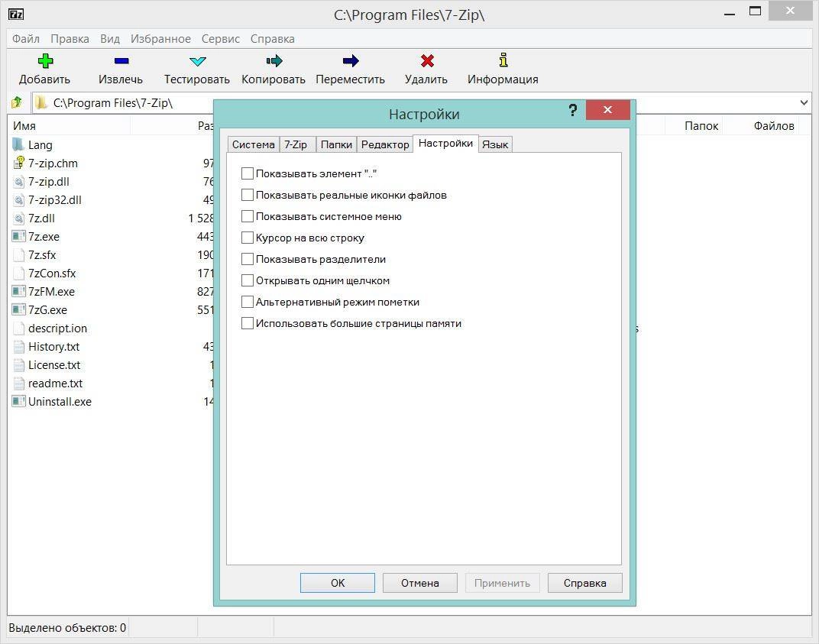Click the 7z.exe file icon
This screenshot has height=644, width=819.
pyautogui.click(x=18, y=236)
